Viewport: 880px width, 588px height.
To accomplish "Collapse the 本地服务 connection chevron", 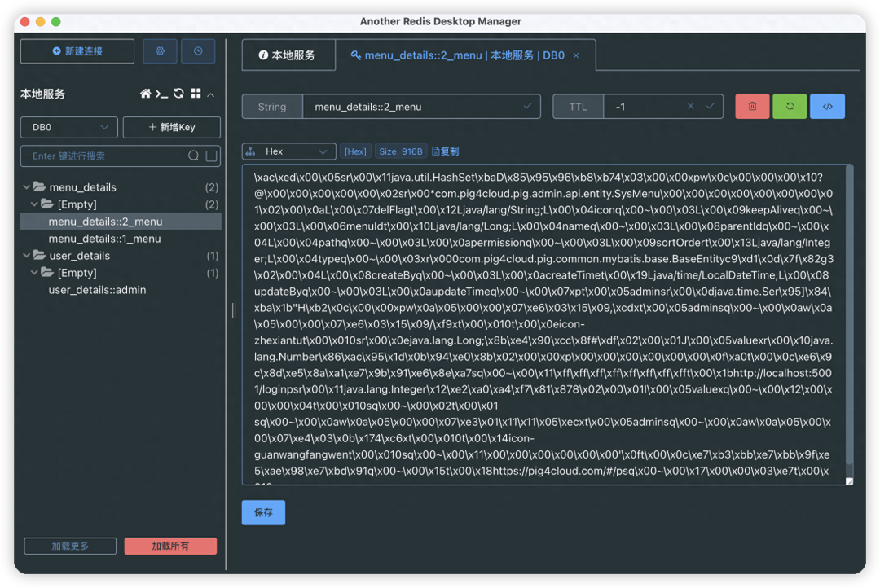I will click(211, 94).
